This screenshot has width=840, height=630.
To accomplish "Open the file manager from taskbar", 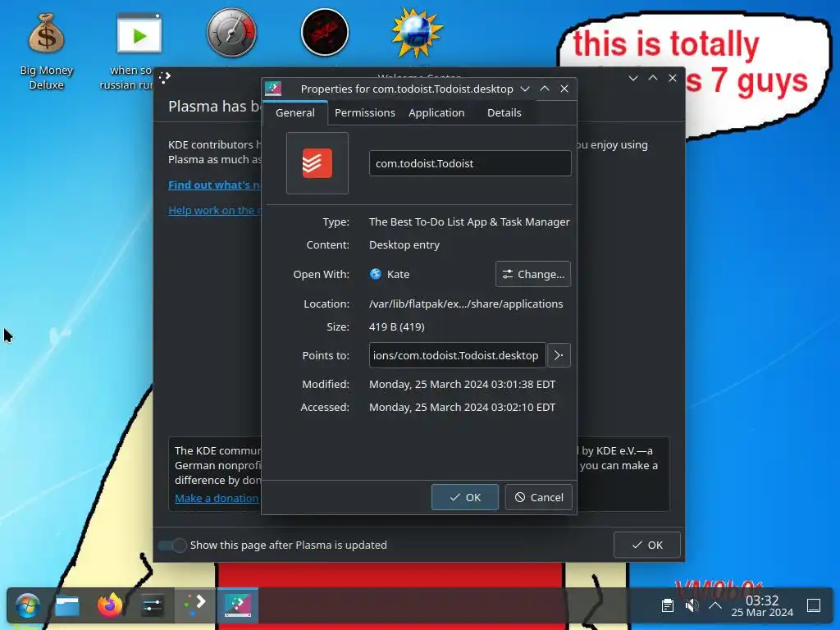I will point(67,606).
